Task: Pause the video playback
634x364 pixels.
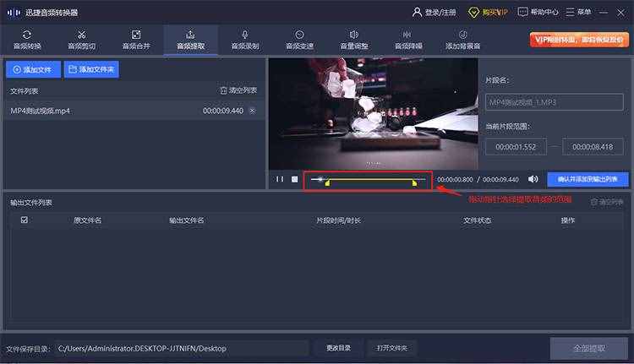Action: pos(280,179)
